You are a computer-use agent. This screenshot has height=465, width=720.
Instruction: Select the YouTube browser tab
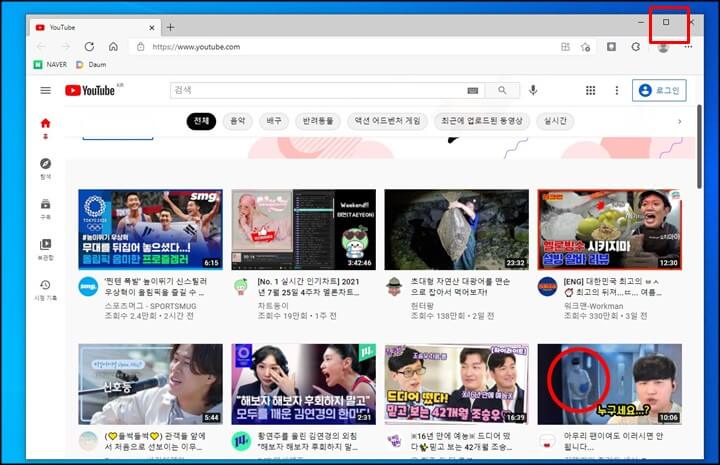pyautogui.click(x=96, y=28)
